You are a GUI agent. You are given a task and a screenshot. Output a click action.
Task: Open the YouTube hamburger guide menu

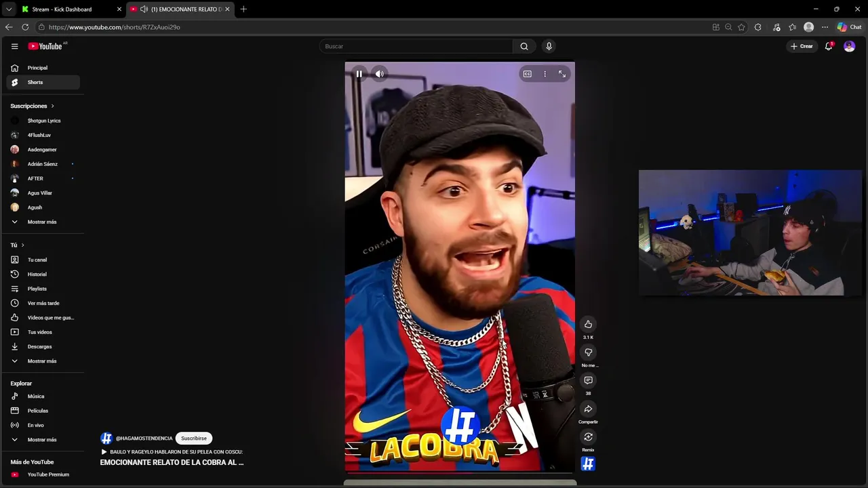[14, 46]
